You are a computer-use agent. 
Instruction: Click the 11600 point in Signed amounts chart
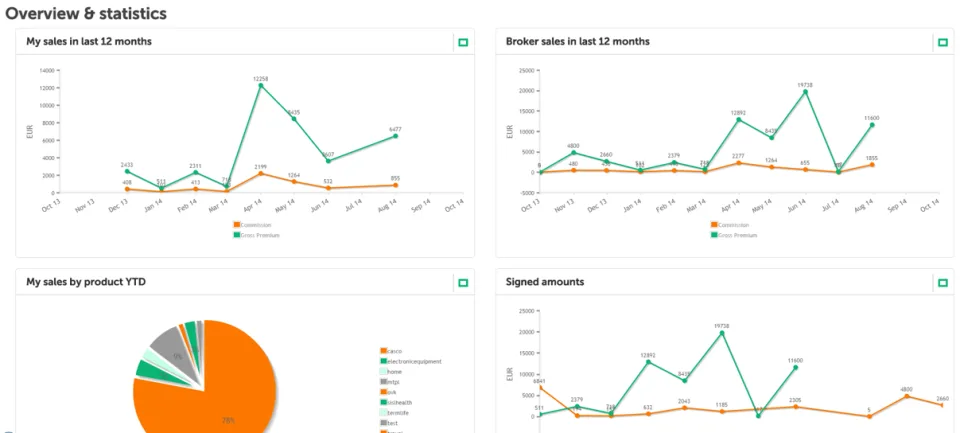tap(795, 367)
